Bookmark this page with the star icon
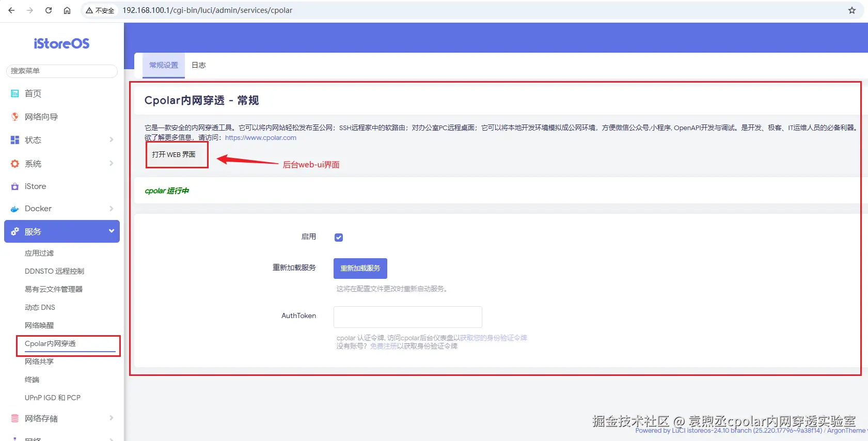The image size is (868, 441). 852,10
